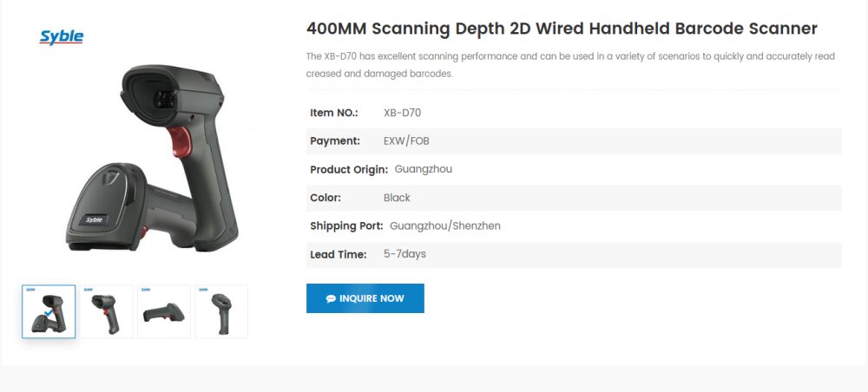Select the second thumbnail showing angled scanner
Viewport: 868px width, 392px height.
click(x=107, y=311)
